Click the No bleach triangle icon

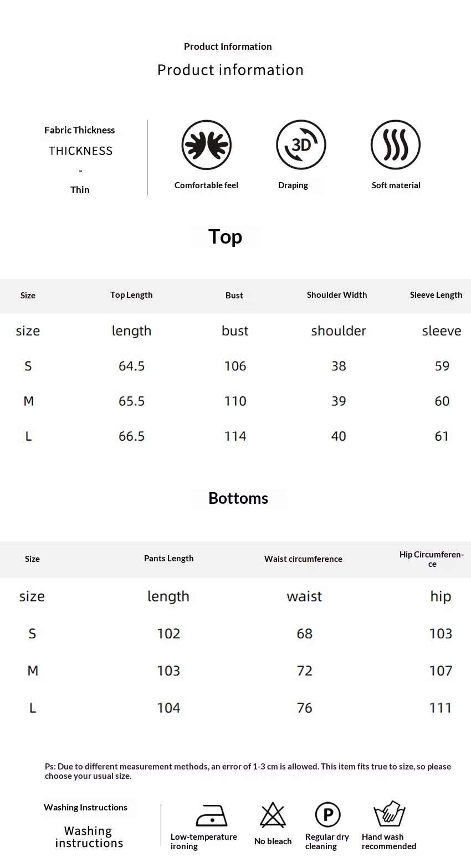tap(273, 815)
